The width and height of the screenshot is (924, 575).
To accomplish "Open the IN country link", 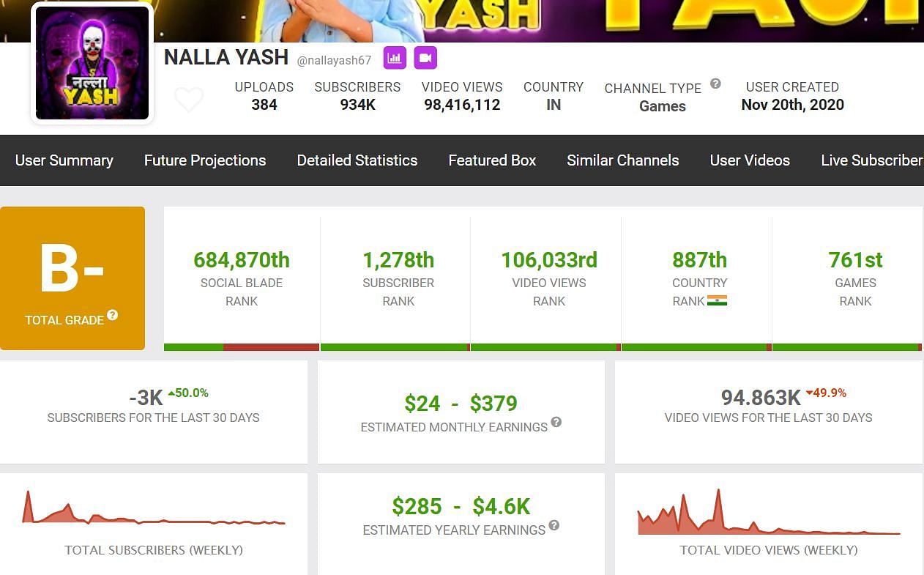I will pos(554,105).
